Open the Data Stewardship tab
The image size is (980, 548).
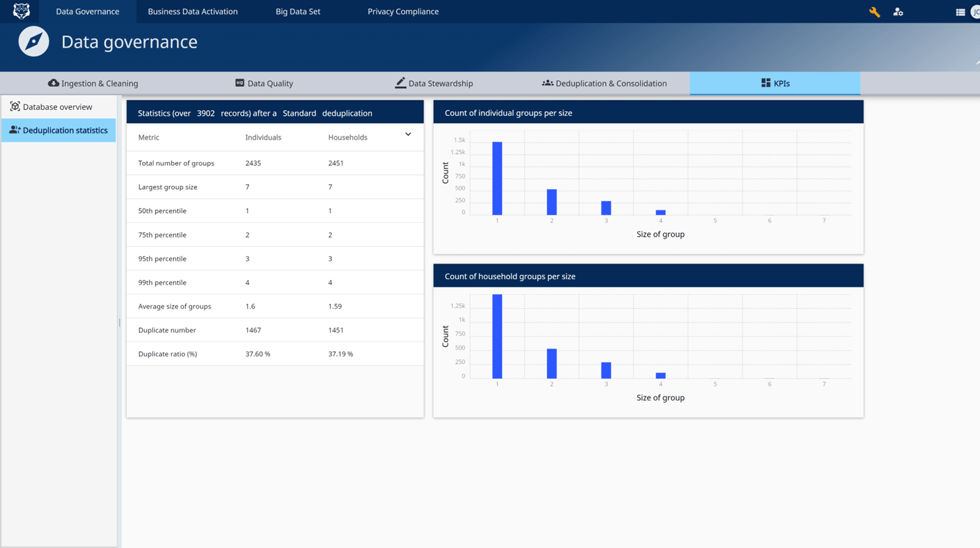pyautogui.click(x=434, y=83)
